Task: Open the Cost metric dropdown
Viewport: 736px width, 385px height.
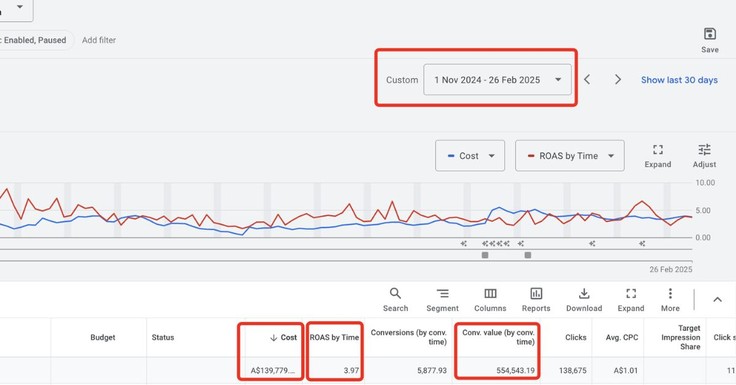Action: [470, 156]
